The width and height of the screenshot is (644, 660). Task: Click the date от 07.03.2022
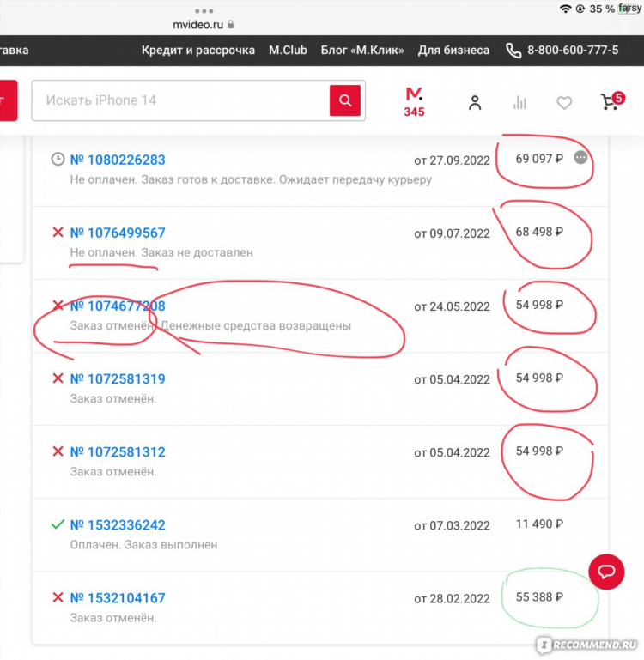click(452, 525)
